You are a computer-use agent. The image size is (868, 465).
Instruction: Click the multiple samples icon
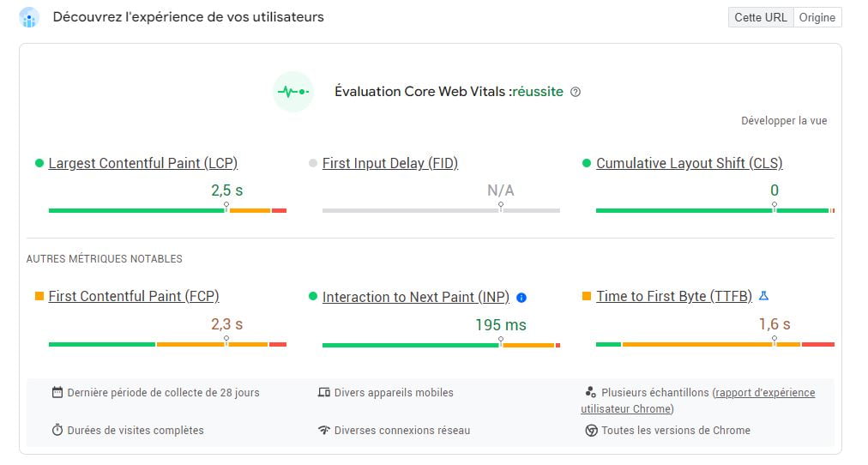(591, 393)
